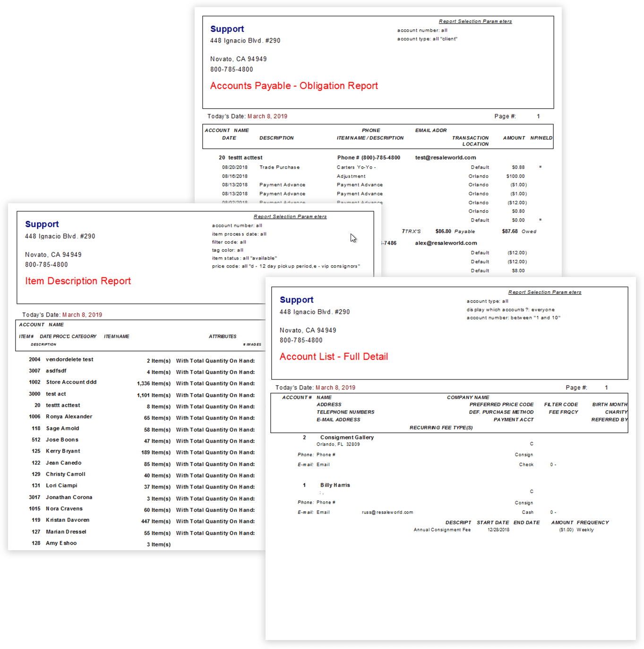
Task: Click the Carters Yo-Yo item name
Action: 356,167
